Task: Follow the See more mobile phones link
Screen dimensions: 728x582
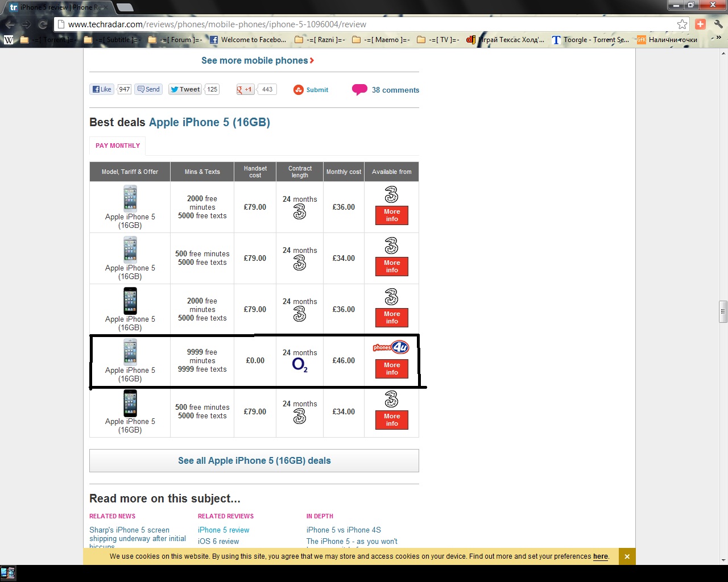Action: [258, 61]
